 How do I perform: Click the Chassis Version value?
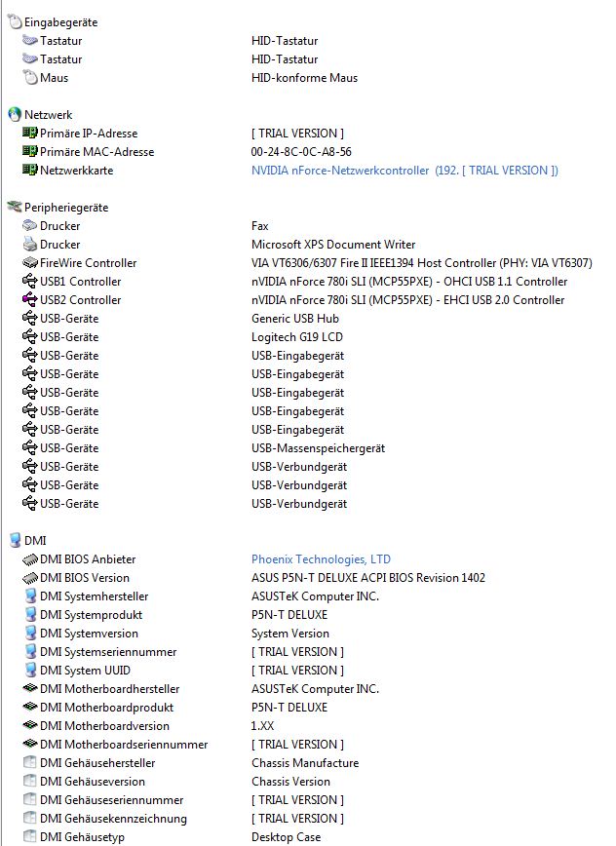(290, 782)
